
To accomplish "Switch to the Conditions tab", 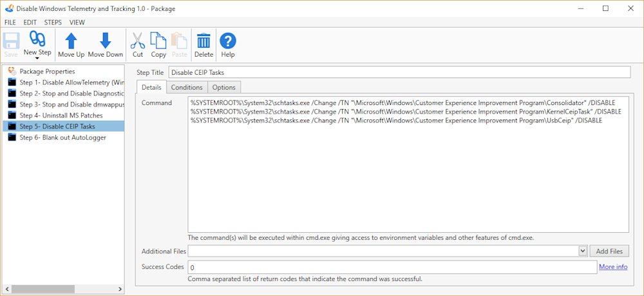I will click(x=187, y=87).
